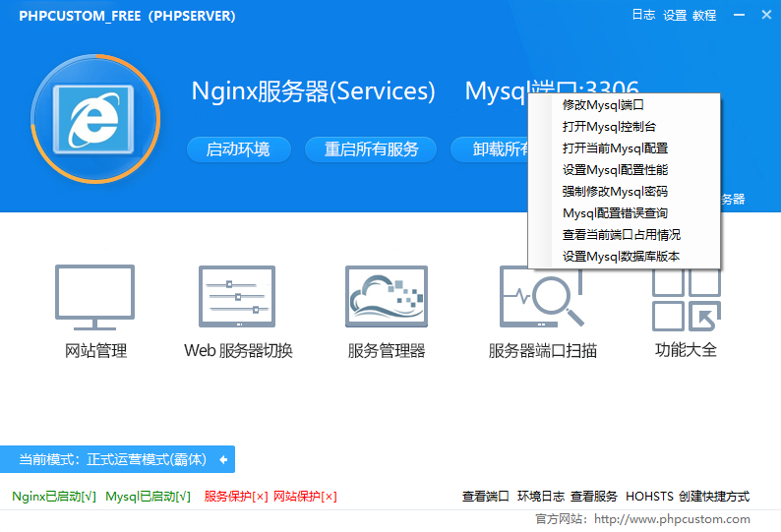Click the 功能大全 label text

tap(686, 350)
